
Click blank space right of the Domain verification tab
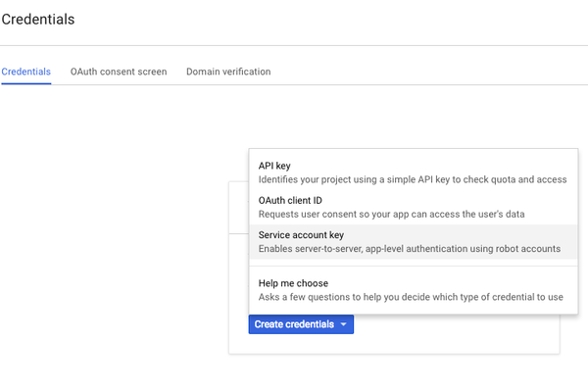click(421, 72)
